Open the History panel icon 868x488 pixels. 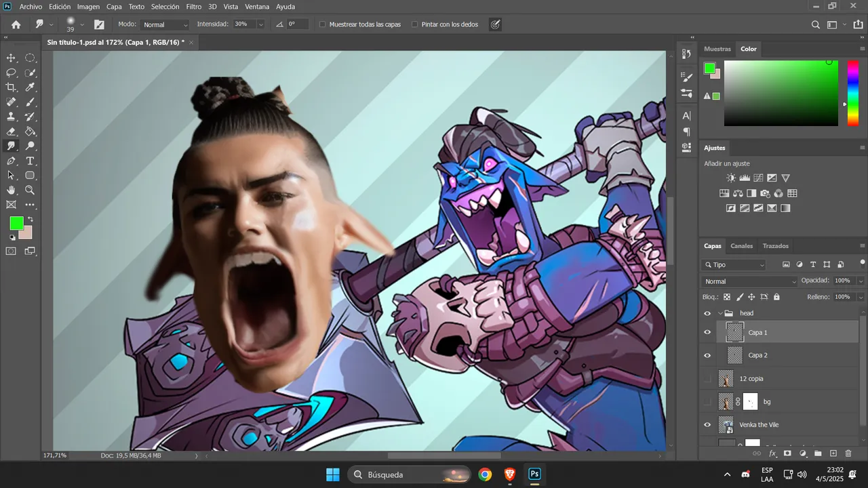(686, 55)
